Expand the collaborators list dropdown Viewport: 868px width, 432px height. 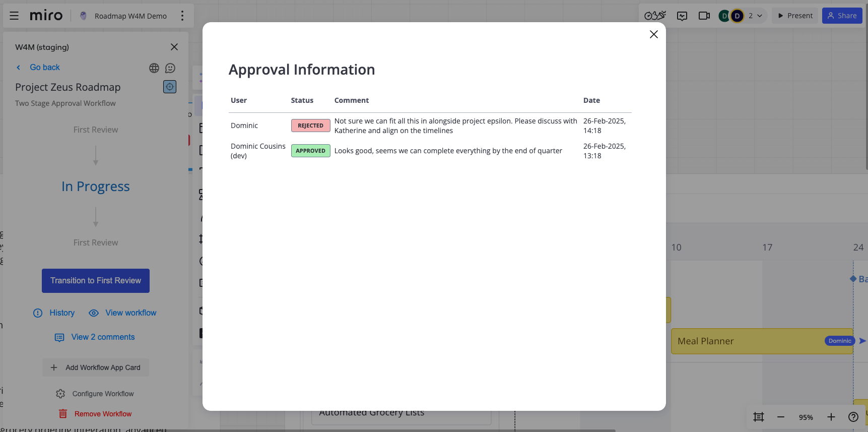(x=755, y=16)
